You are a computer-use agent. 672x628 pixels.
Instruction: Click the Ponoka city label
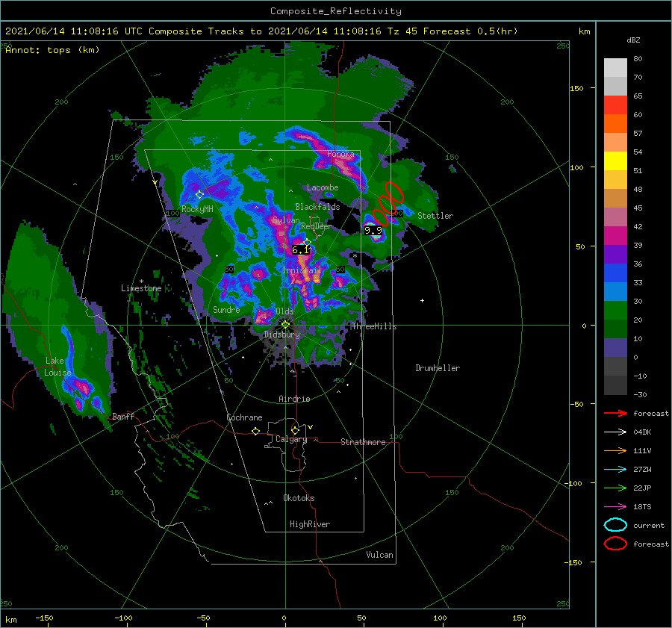coord(340,154)
